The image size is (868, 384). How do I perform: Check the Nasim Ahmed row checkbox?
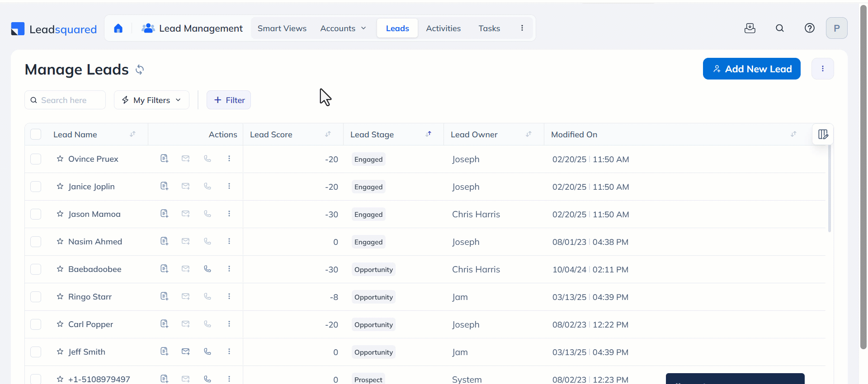(36, 242)
